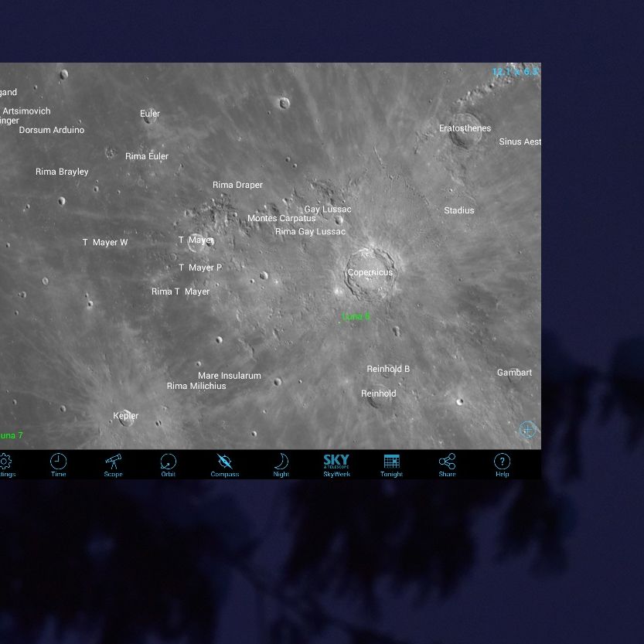Select the Rima Milichius label
The image size is (644, 644).
(196, 386)
